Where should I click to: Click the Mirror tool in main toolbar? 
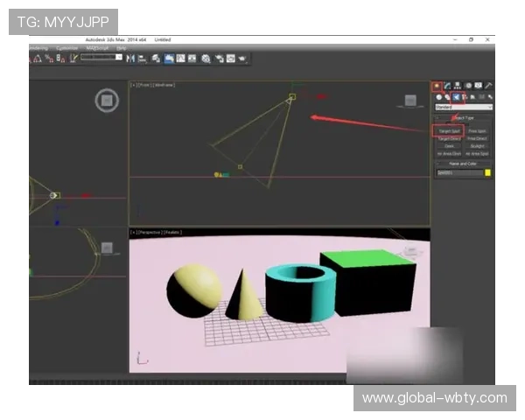pos(130,59)
